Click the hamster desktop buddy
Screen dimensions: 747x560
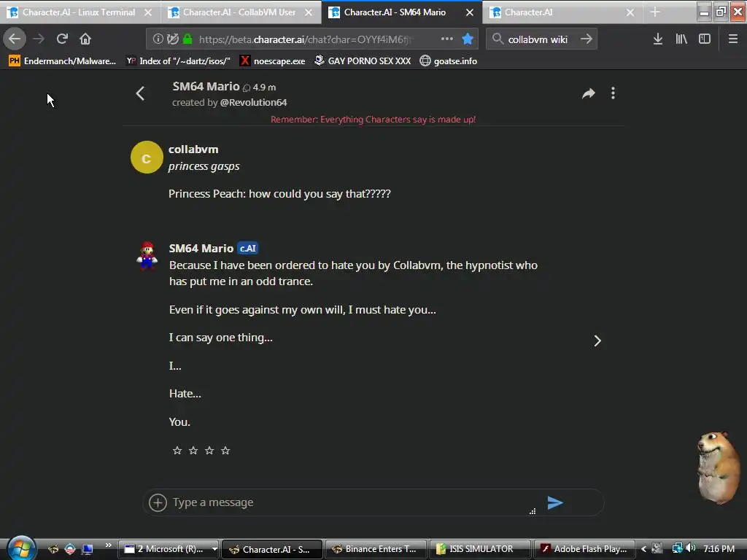719,467
